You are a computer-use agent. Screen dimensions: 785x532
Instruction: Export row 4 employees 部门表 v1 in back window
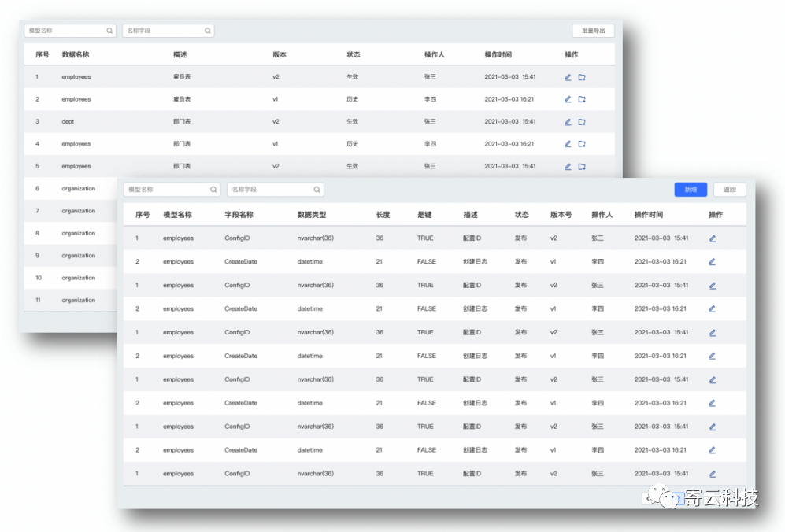coord(582,144)
